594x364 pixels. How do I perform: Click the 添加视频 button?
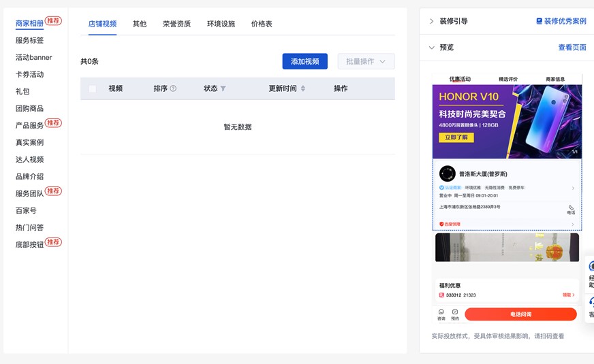click(304, 61)
